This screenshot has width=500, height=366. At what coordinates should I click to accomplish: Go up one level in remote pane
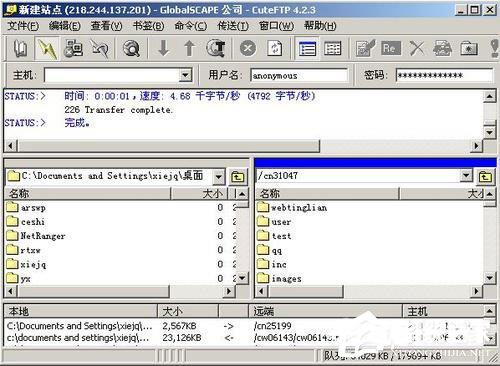pyautogui.click(x=485, y=177)
